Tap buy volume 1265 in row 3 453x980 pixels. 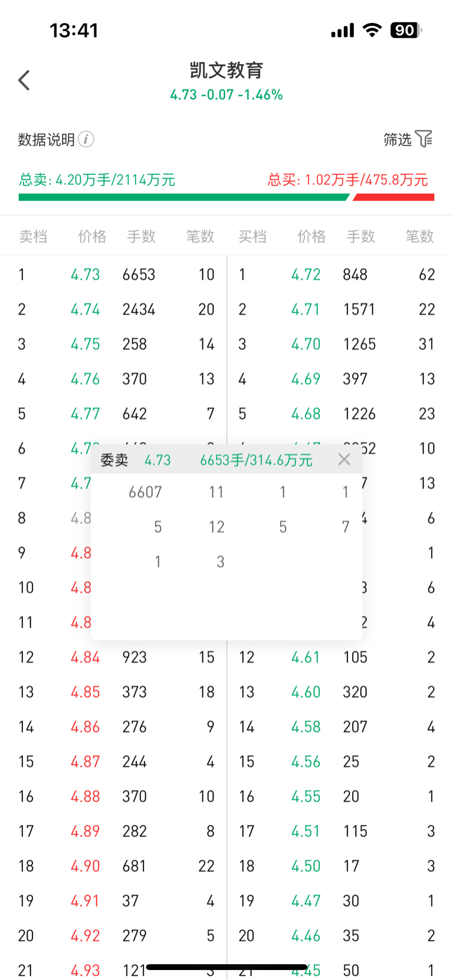359,344
